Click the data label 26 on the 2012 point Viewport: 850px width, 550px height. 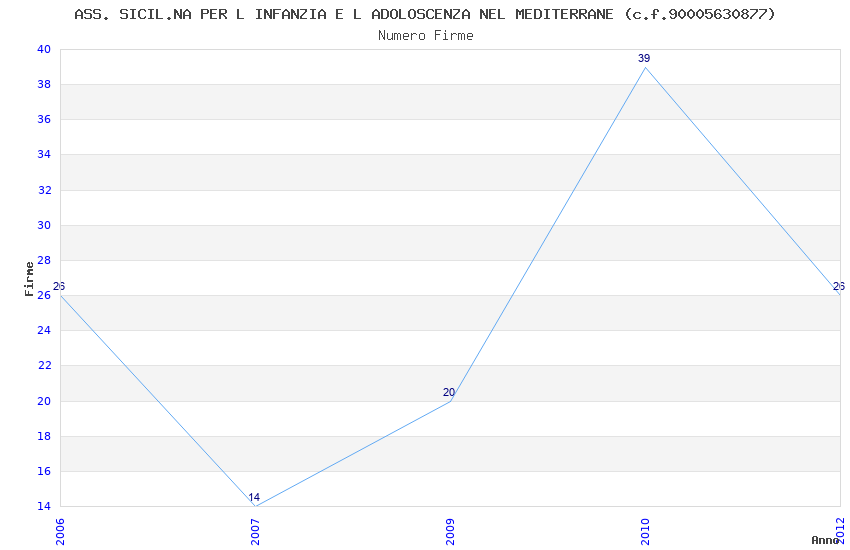point(839,287)
